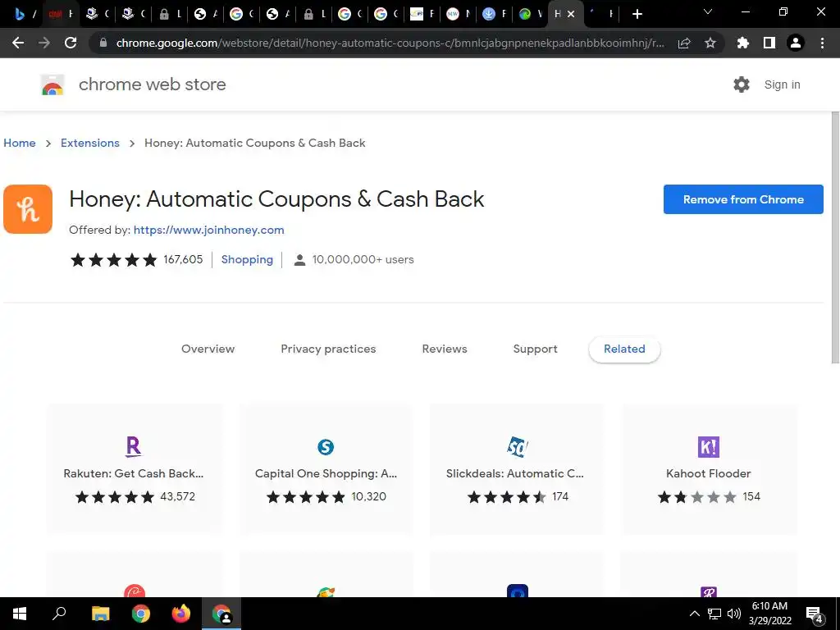Open the Reviews tab

pos(445,349)
